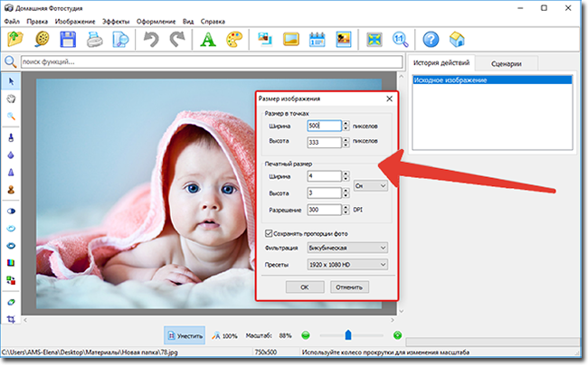
Task: Click the 100% zoom button
Action: pyautogui.click(x=225, y=335)
